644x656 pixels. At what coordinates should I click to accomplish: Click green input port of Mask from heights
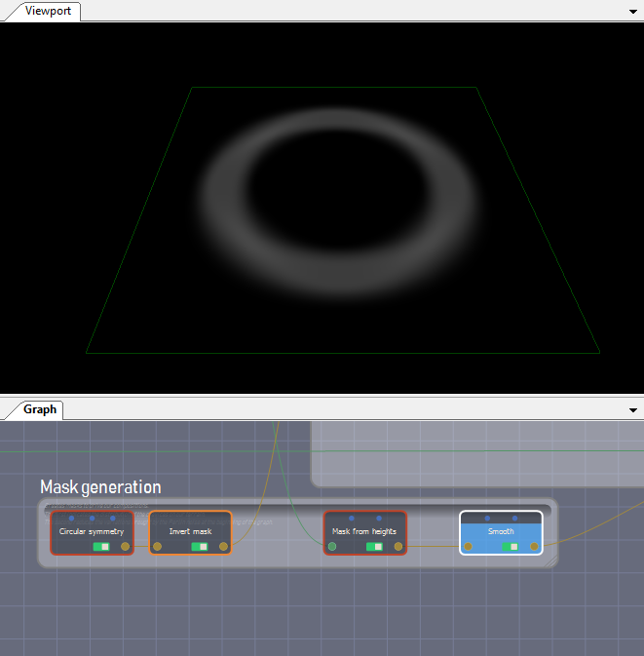332,547
